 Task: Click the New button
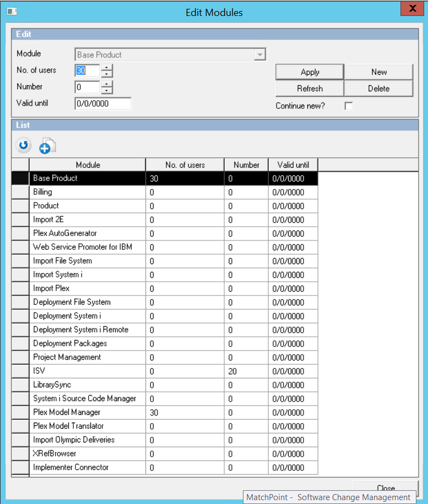click(x=379, y=72)
